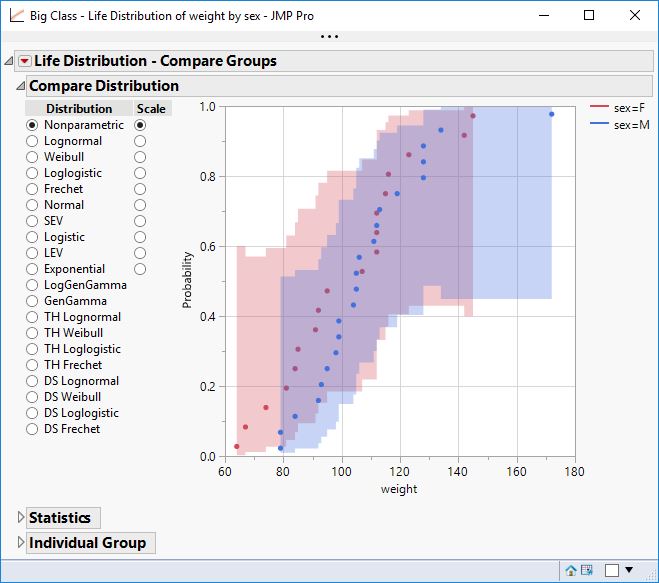Set the Scale radio to Lognormal

(140, 141)
